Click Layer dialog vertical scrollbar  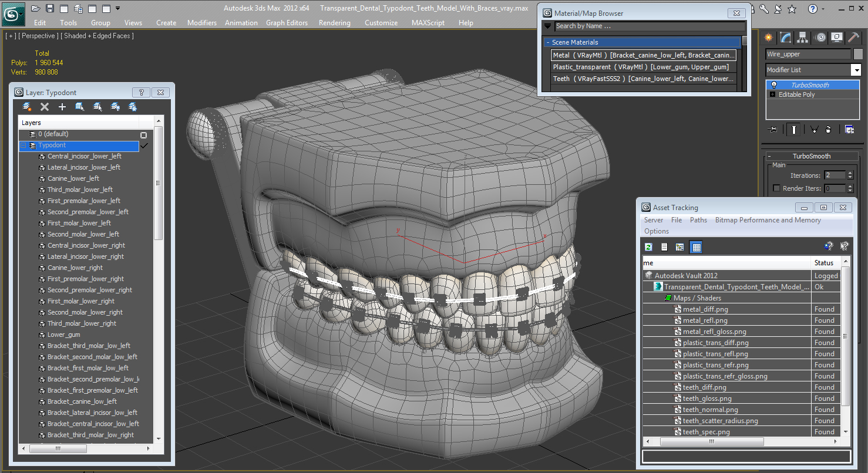click(158, 279)
